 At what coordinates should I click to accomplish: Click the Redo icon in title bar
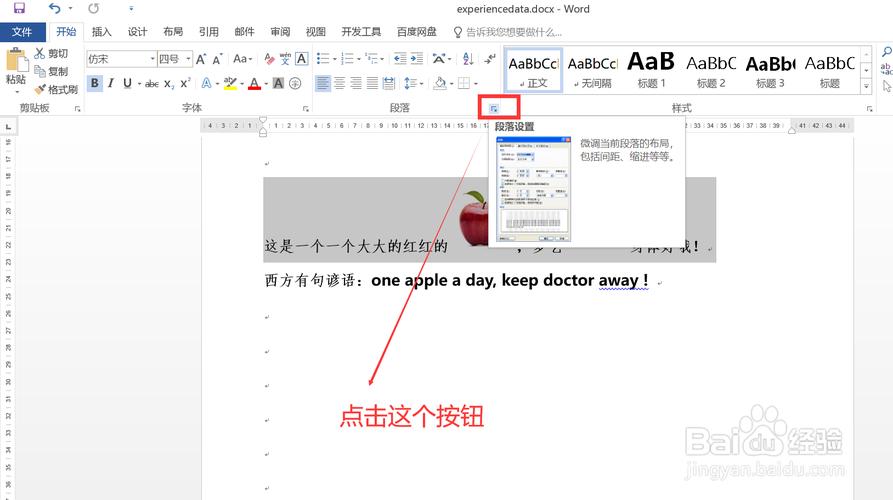pos(93,8)
